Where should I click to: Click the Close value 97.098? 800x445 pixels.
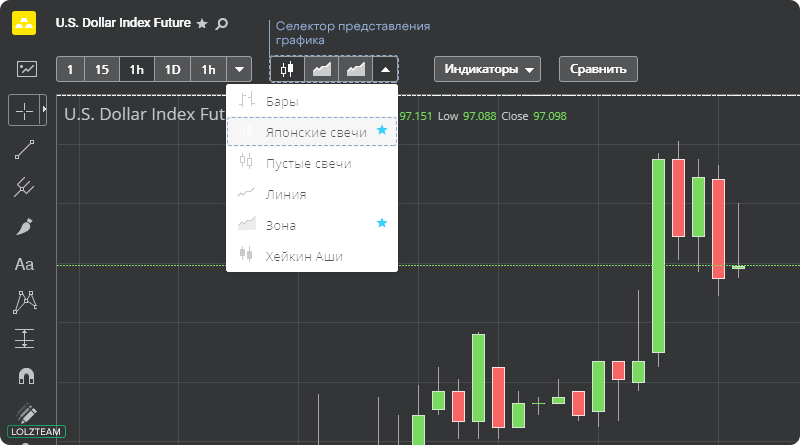[x=549, y=116]
